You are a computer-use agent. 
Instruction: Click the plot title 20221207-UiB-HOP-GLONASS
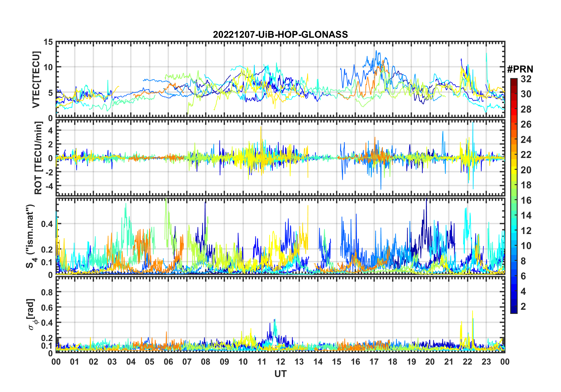click(x=280, y=35)
